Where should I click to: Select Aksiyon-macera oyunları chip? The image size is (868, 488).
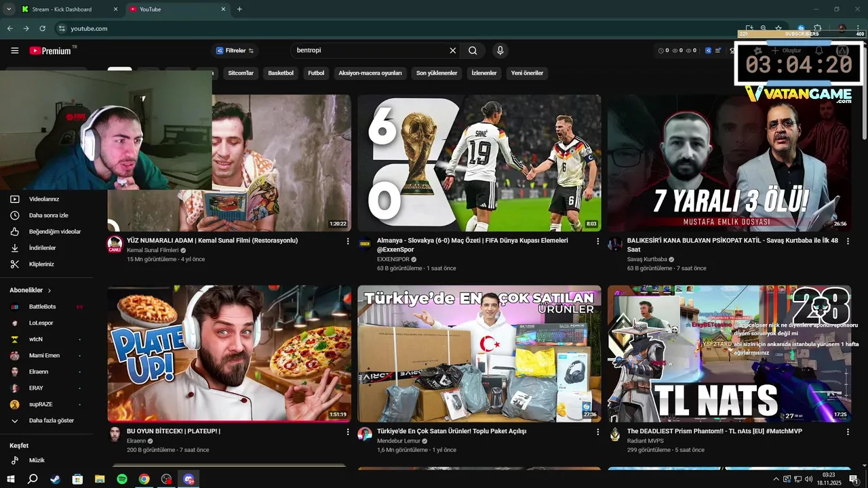coord(370,73)
